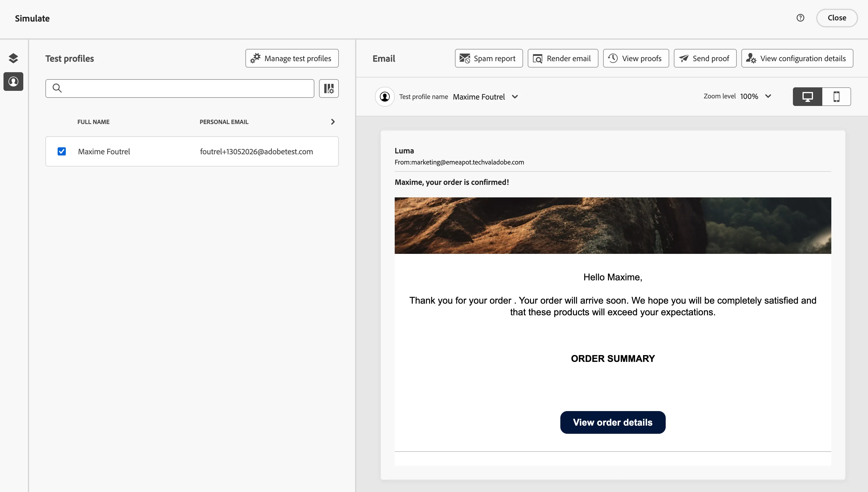Viewport: 868px width, 492px height.
Task: Uncheck the Maxime Foutrel profile checkbox
Action: click(x=61, y=151)
